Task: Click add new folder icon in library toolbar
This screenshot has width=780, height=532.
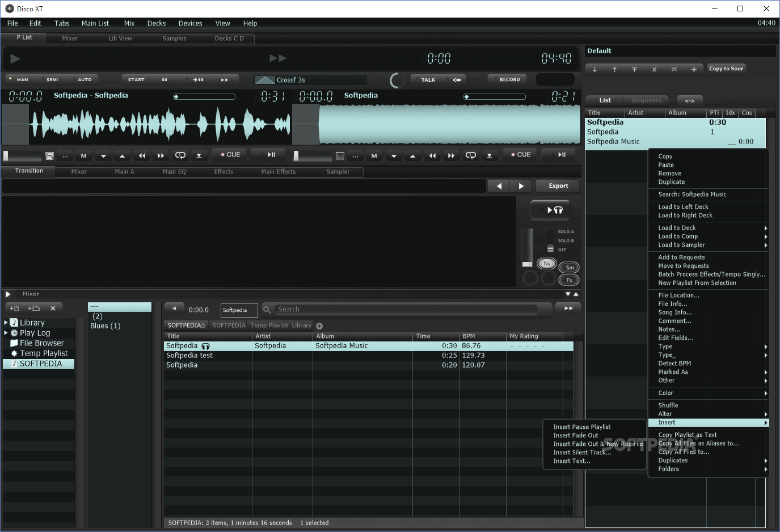Action: click(33, 308)
